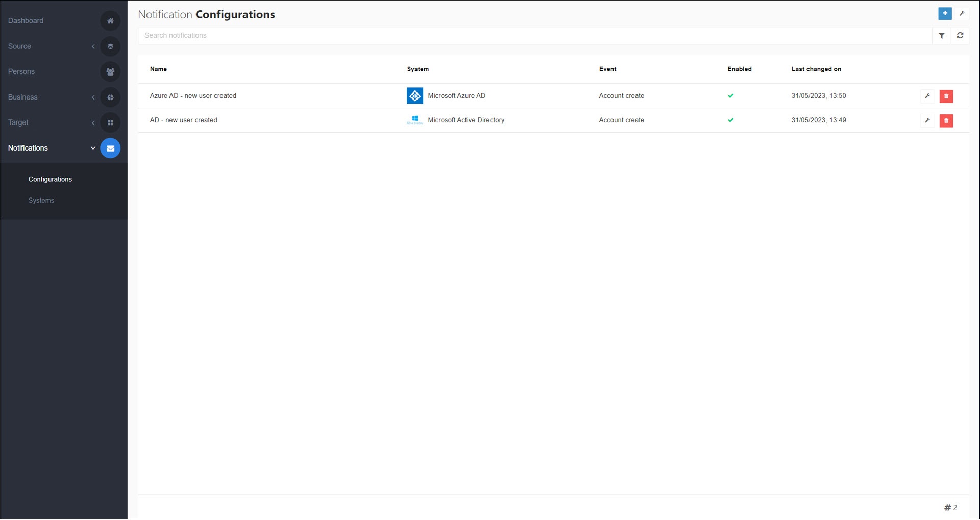The width and height of the screenshot is (980, 520).
Task: Click 'Account create' in Azure AD row
Action: click(622, 96)
